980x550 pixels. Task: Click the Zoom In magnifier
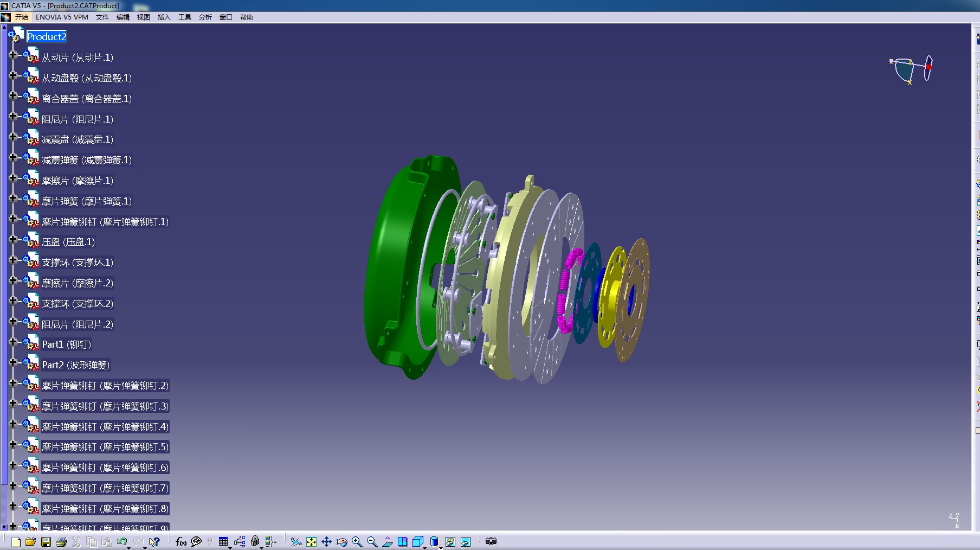(x=357, y=541)
